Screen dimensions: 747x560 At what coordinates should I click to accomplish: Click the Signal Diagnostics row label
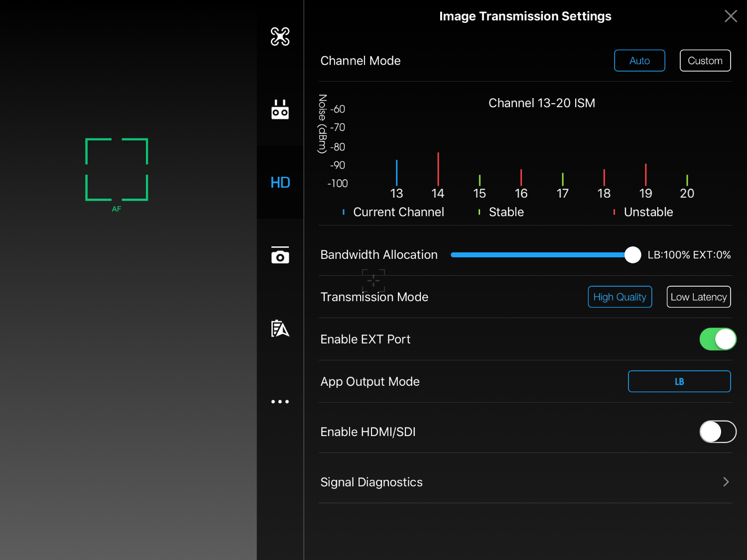click(x=372, y=482)
